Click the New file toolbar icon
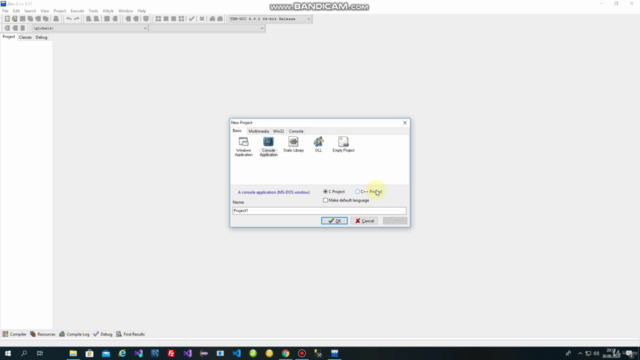 7,19
